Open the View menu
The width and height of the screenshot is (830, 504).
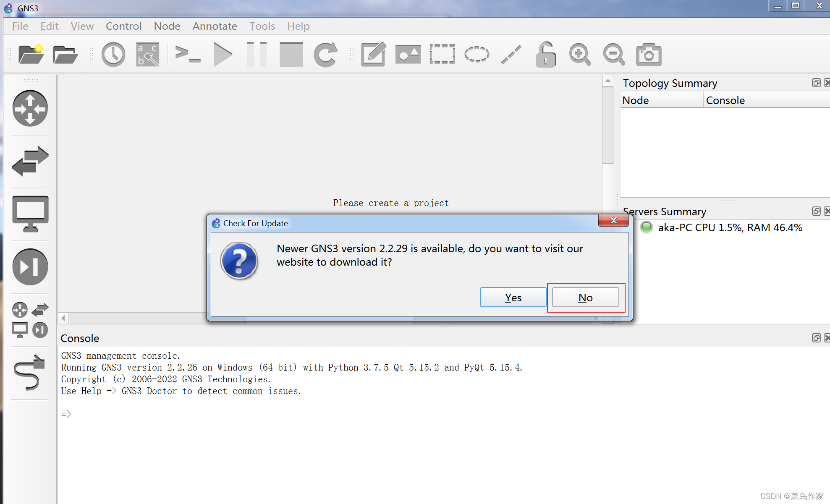tap(82, 26)
